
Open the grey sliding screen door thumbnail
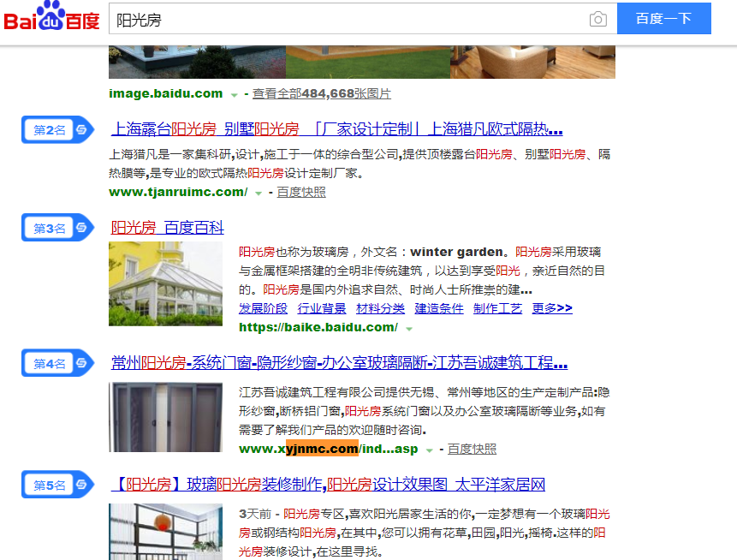[165, 417]
